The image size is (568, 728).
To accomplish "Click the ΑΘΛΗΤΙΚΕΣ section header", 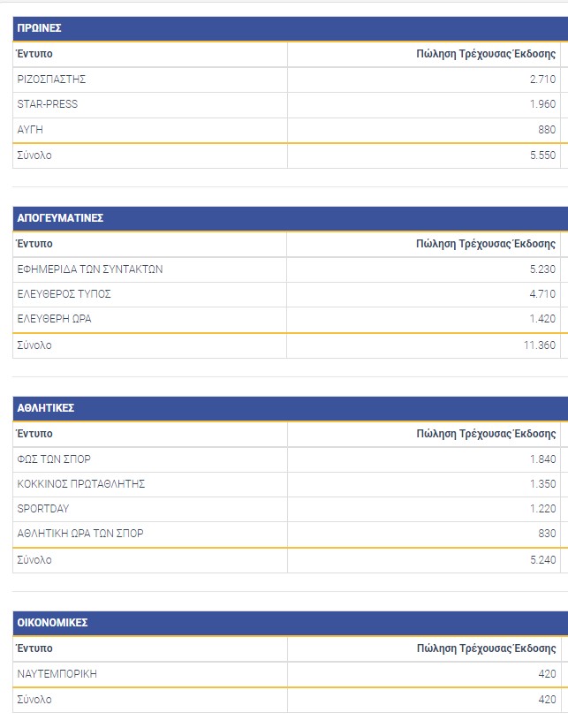I will point(46,408).
